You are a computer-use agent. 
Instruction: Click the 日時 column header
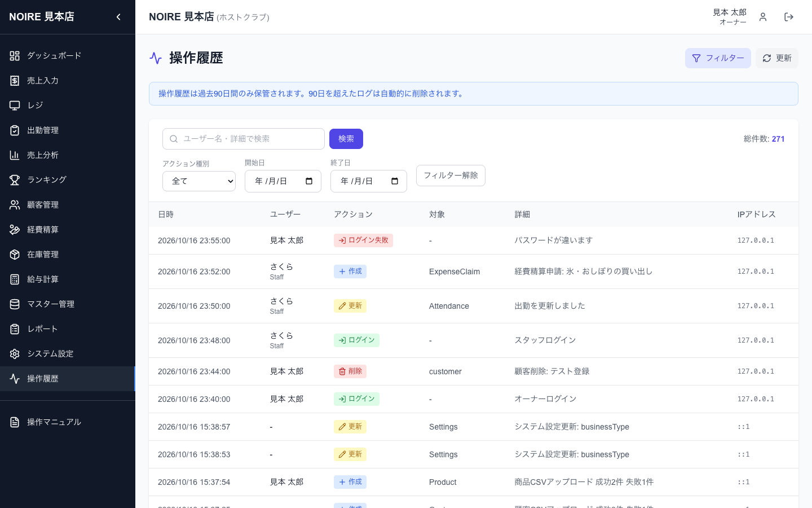(166, 214)
